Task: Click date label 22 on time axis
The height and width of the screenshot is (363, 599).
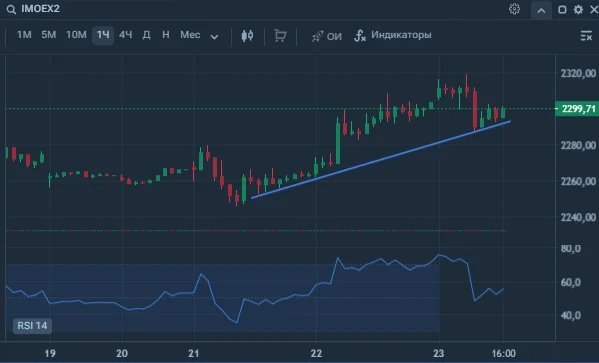Action: 316,353
